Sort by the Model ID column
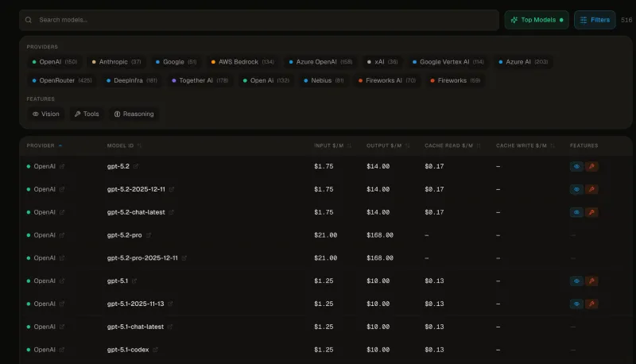The width and height of the screenshot is (636, 364). 124,145
